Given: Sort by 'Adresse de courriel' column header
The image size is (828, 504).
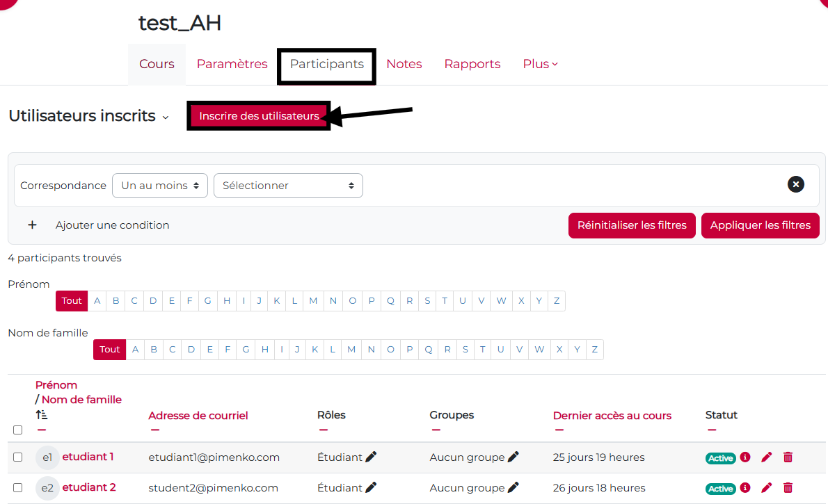Looking at the screenshot, I should (198, 416).
